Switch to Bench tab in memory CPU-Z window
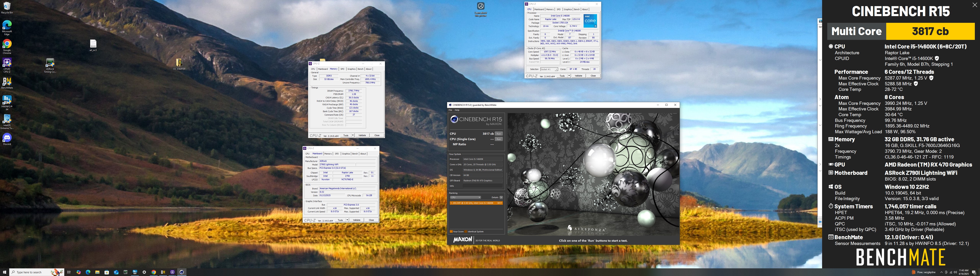This screenshot has height=276, width=980. point(360,69)
